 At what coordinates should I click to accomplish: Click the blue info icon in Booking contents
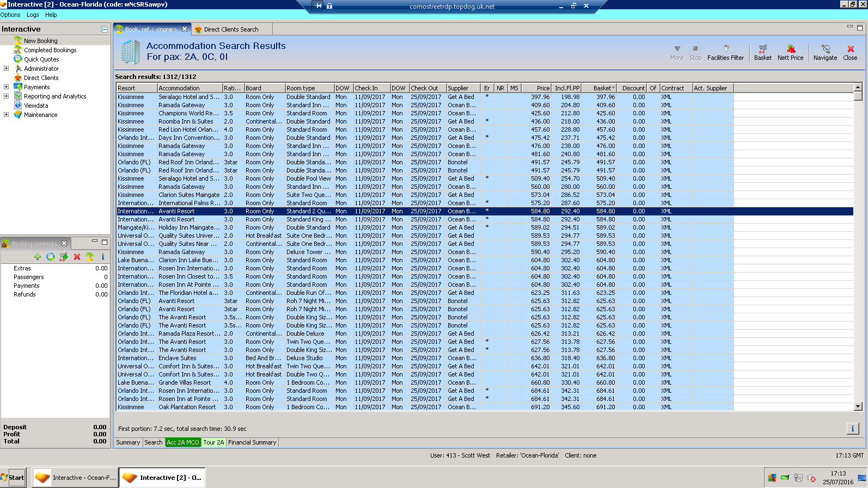(103, 257)
